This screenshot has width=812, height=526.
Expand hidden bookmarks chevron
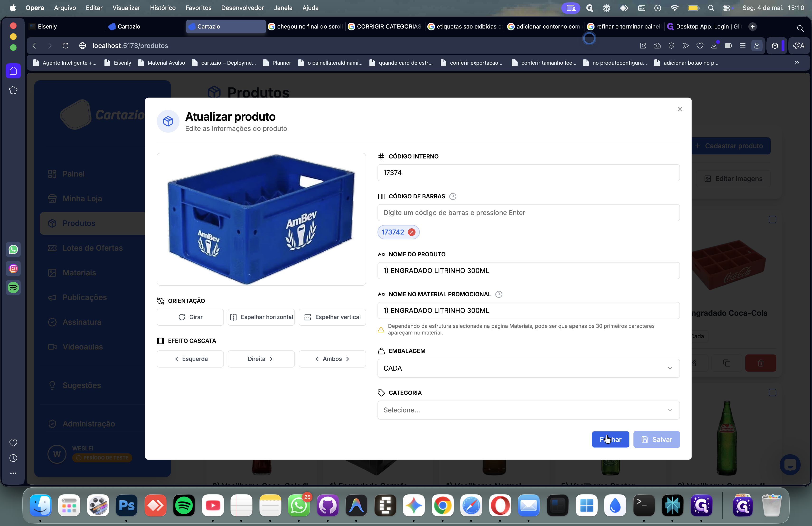796,63
